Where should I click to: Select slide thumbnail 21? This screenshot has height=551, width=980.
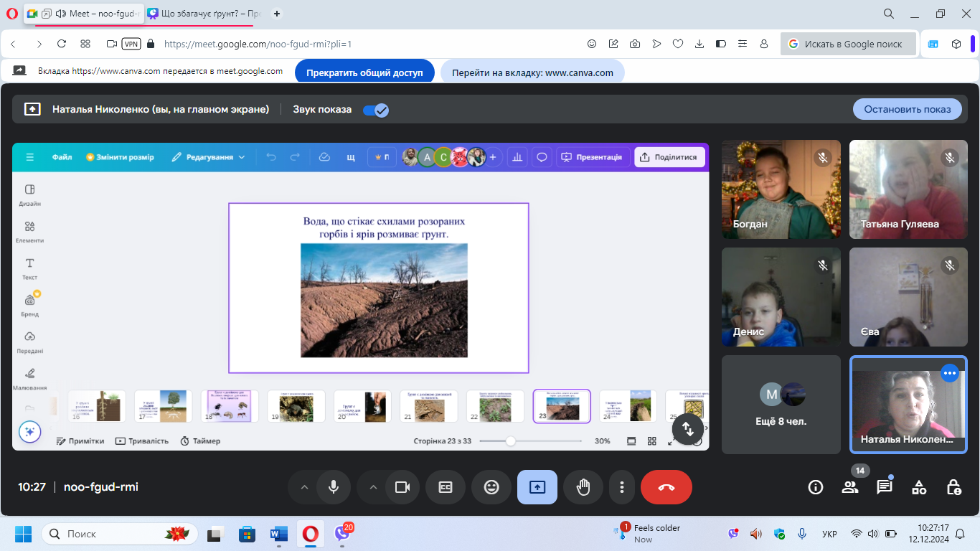pos(429,406)
